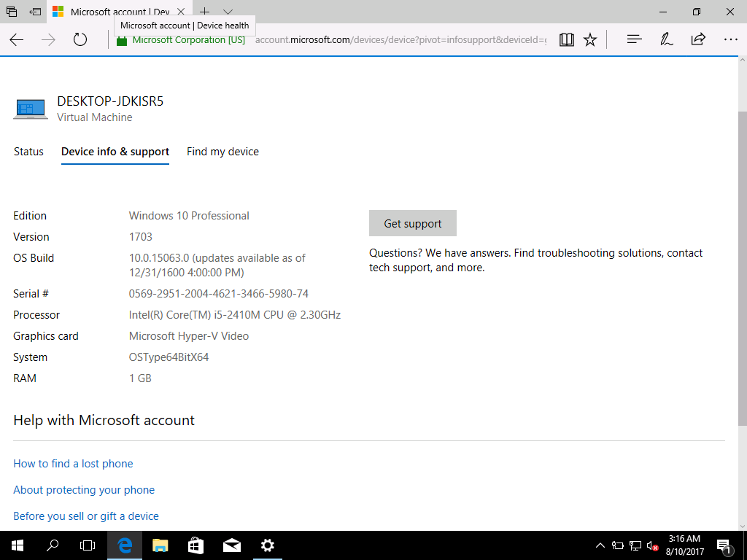Click the DESKTOP-JDKISR5 device name
This screenshot has width=747, height=560.
click(x=110, y=101)
